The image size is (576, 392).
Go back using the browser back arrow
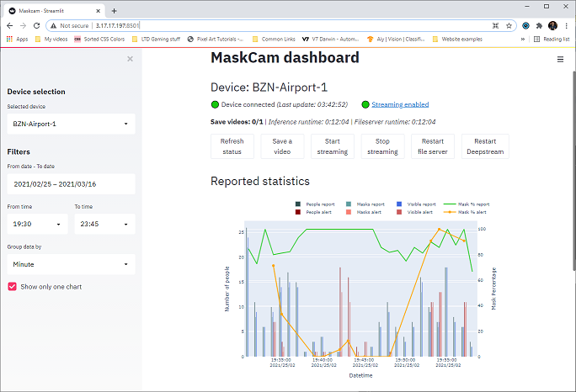pyautogui.click(x=9, y=26)
